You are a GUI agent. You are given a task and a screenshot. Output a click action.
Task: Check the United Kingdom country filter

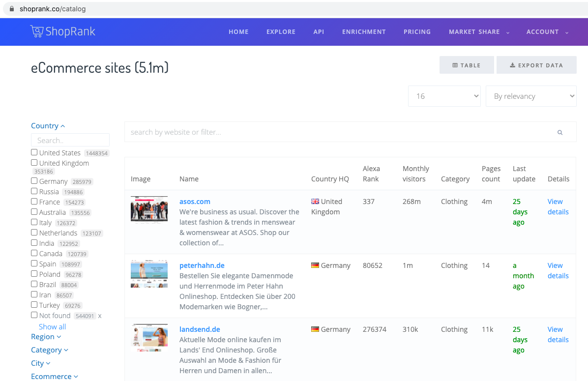pyautogui.click(x=34, y=162)
